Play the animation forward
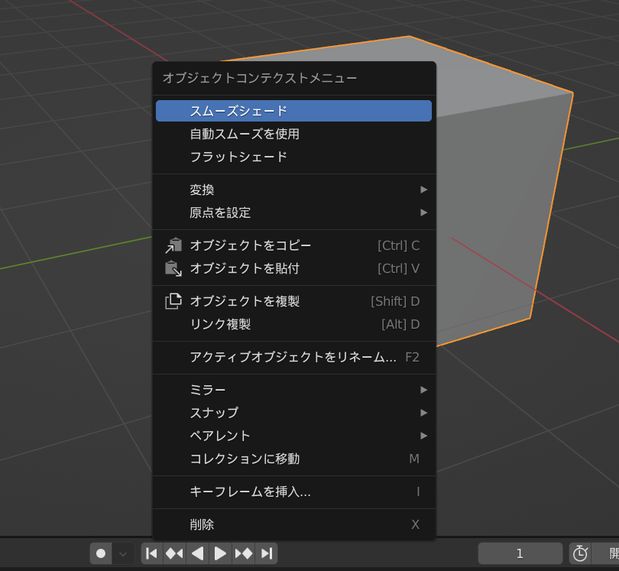 pos(220,553)
